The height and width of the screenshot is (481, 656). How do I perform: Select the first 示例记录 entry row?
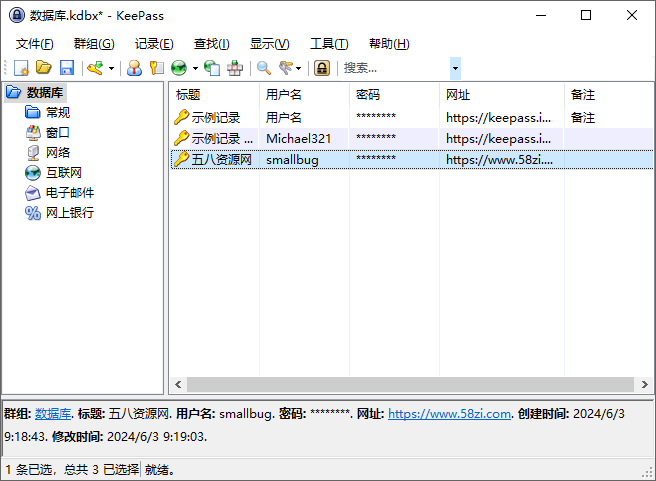412,118
